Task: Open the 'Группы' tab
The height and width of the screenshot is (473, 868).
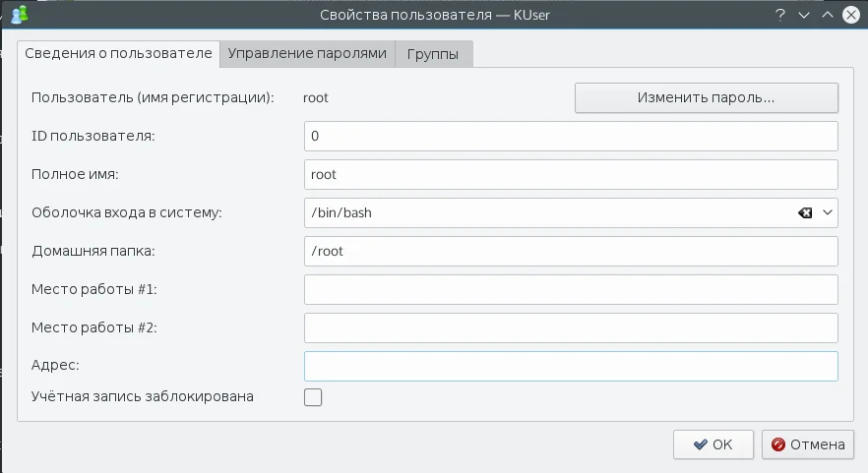Action: point(433,54)
